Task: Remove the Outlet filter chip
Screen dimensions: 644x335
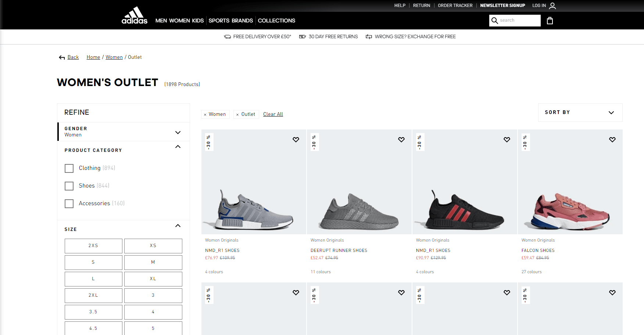Action: point(237,115)
